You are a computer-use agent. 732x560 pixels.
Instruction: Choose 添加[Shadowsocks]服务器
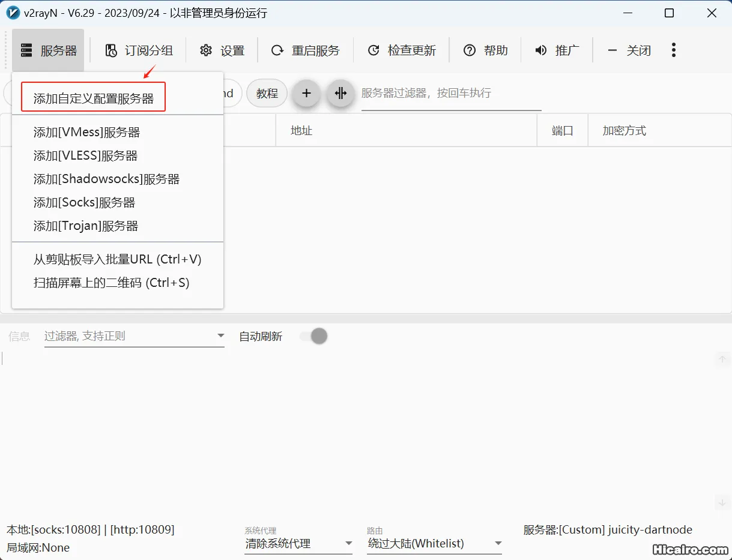coord(118,179)
